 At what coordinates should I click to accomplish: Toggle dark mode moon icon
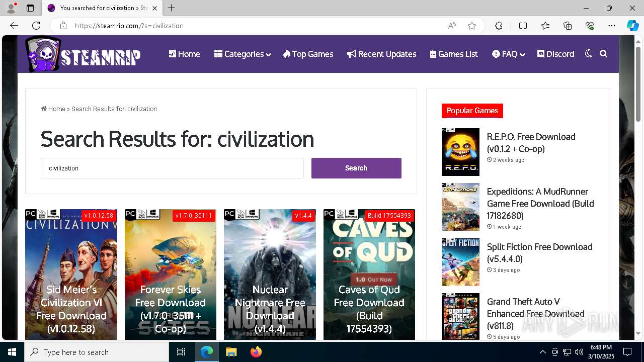click(588, 54)
